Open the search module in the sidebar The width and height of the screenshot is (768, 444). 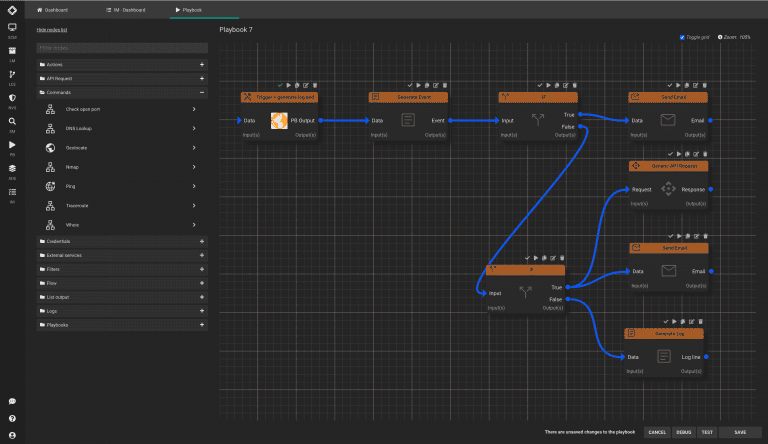pos(12,122)
